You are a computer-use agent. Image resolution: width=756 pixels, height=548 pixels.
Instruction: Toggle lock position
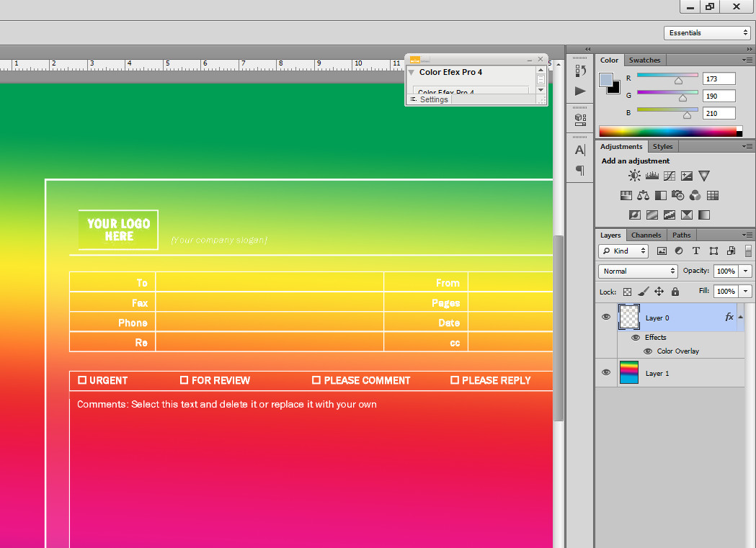click(659, 292)
